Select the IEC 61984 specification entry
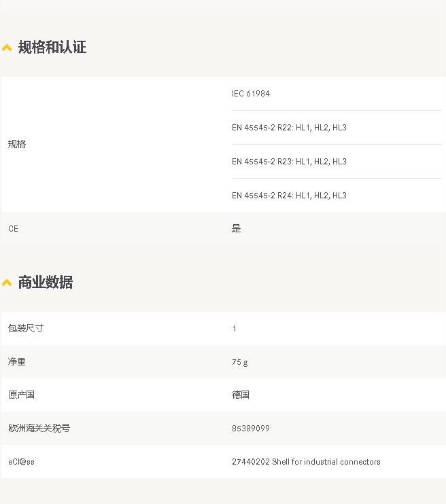446x504 pixels. point(251,94)
